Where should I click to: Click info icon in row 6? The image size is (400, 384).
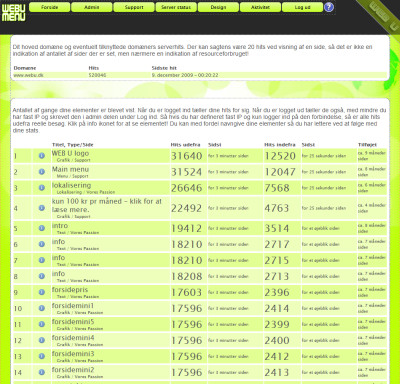coord(42,244)
